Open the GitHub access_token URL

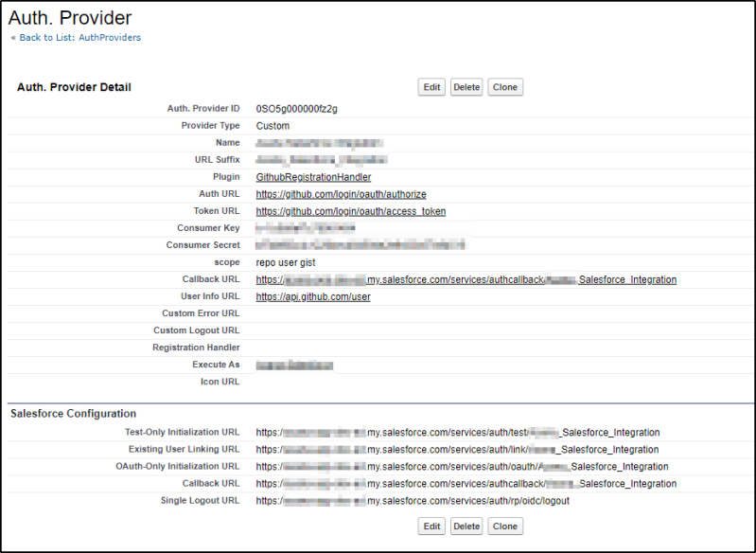350,211
